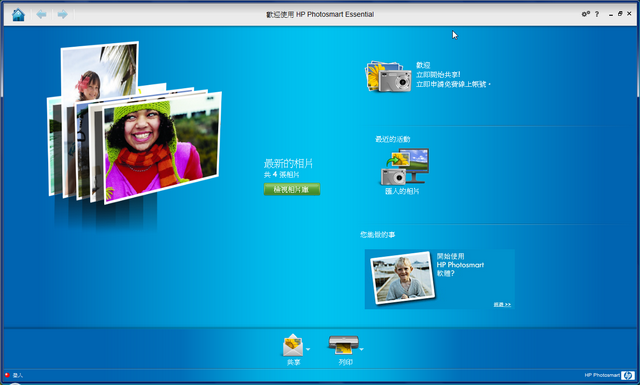Minimize the HP Photosmart window

[611, 14]
